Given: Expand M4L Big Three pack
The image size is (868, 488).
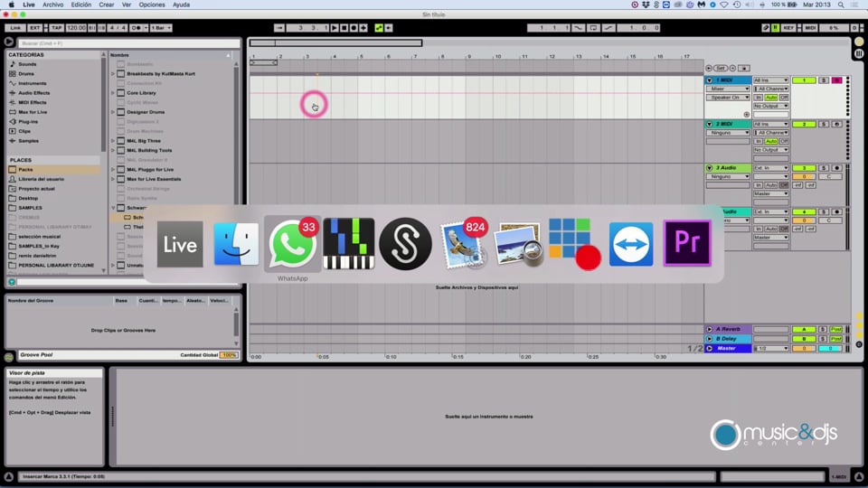Looking at the screenshot, I should click(x=113, y=141).
